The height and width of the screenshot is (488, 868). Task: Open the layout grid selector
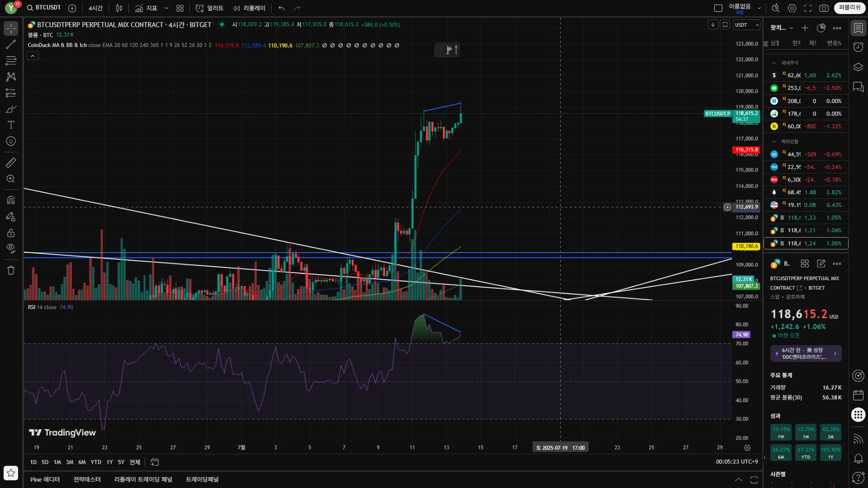pos(180,8)
